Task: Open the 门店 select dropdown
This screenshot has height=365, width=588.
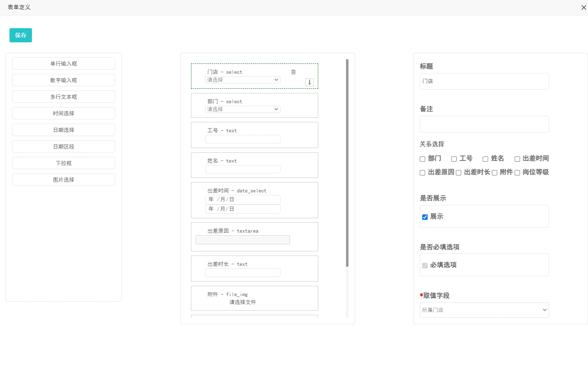Action: (243, 80)
